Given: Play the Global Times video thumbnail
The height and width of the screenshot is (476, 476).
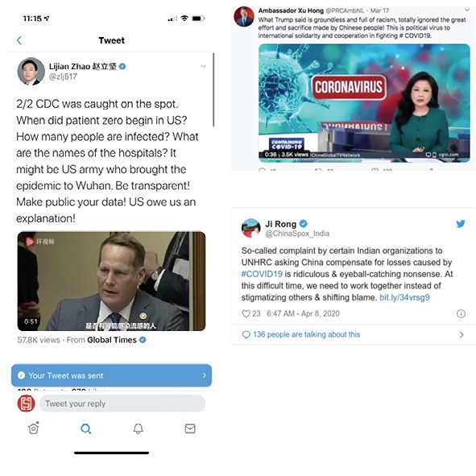Looking at the screenshot, I should coord(111,281).
